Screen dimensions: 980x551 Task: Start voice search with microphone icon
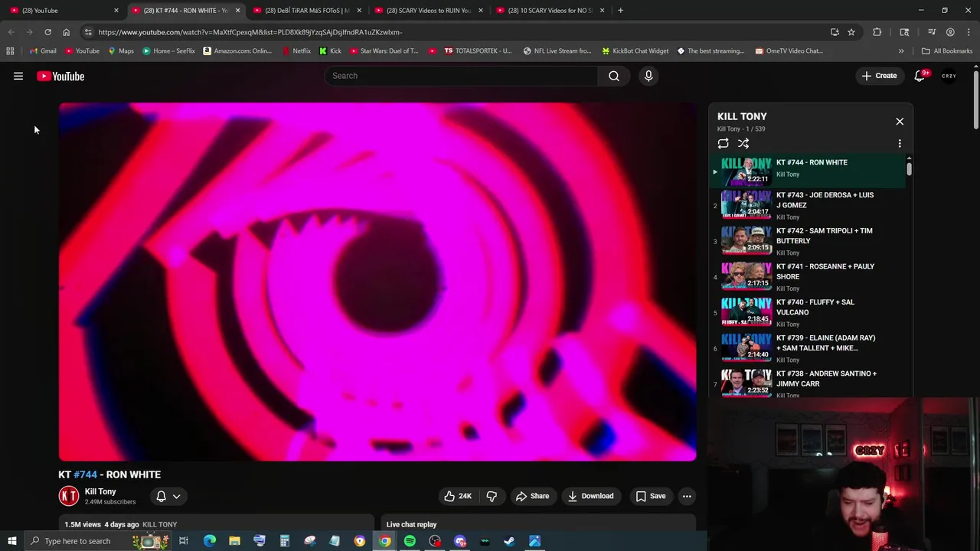[x=648, y=76]
